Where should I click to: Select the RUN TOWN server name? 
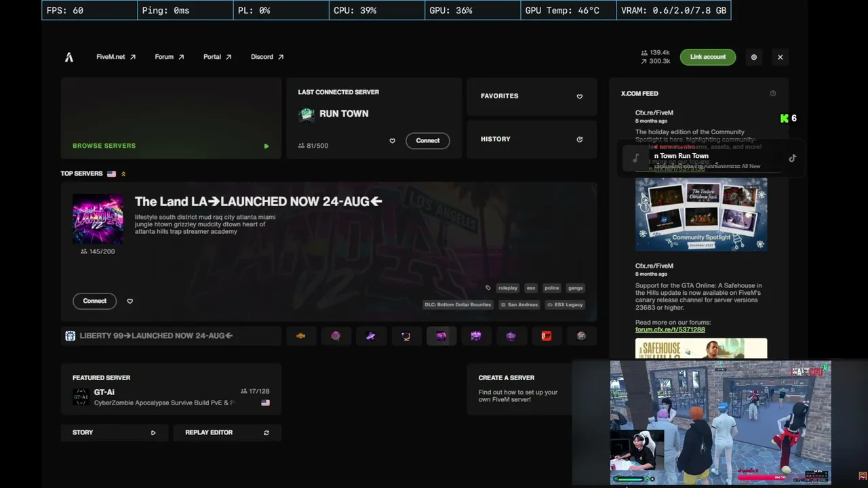click(344, 114)
